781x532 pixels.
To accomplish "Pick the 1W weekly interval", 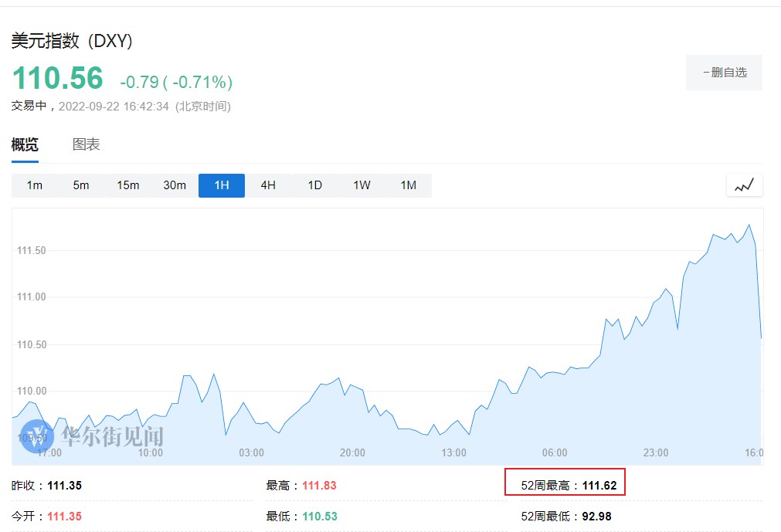I will [362, 185].
